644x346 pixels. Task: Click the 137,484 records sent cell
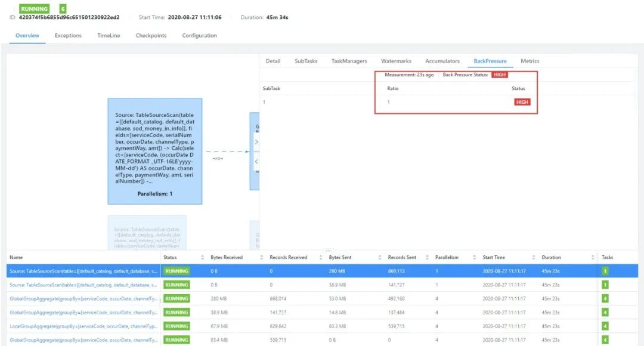397,313
